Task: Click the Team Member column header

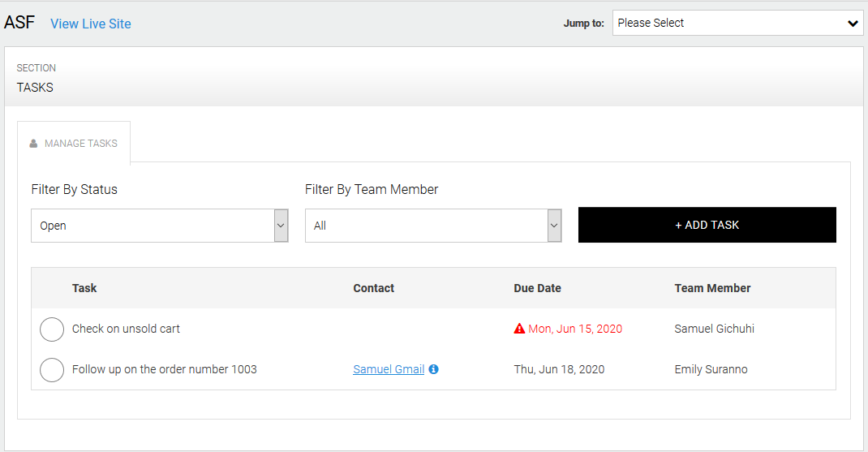Action: [712, 288]
